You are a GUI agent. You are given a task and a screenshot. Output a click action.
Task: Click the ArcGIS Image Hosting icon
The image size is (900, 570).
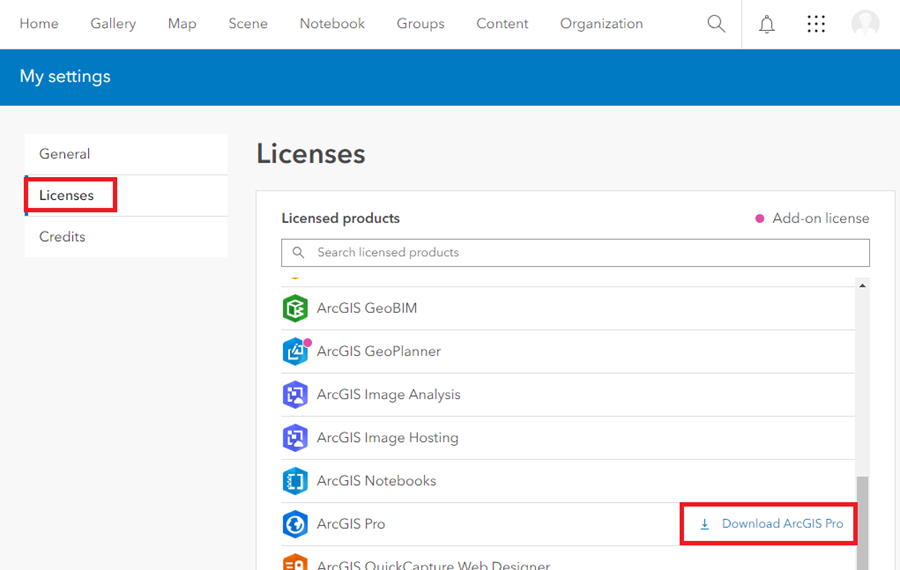click(295, 437)
